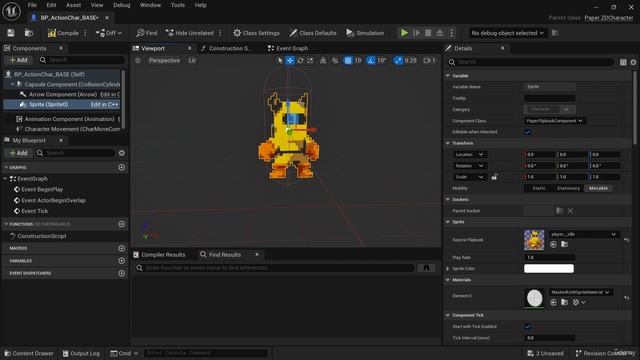640x360 pixels.
Task: Click the Eject icon in play controls
Action: click(x=440, y=33)
